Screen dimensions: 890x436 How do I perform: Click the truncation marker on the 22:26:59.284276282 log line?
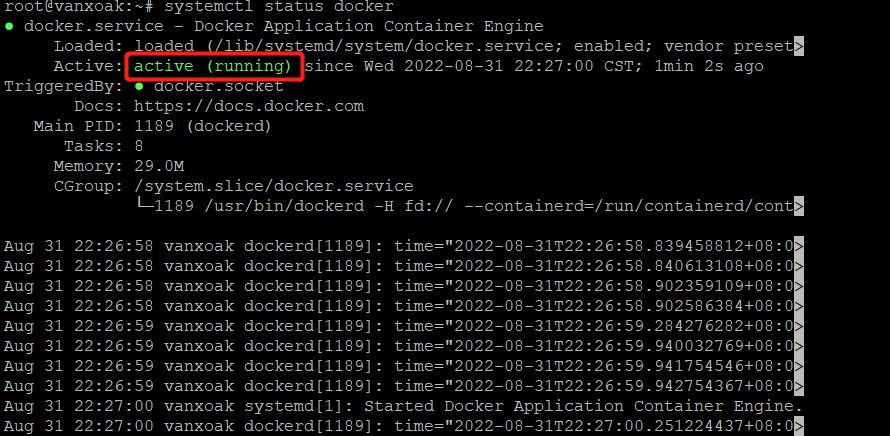coord(797,326)
